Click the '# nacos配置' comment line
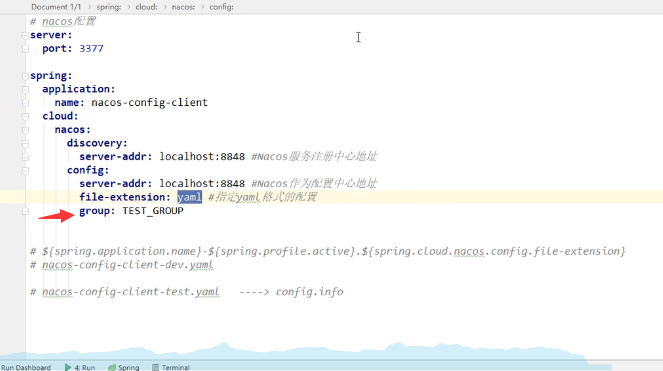Image resolution: width=663 pixels, height=371 pixels. 63,22
